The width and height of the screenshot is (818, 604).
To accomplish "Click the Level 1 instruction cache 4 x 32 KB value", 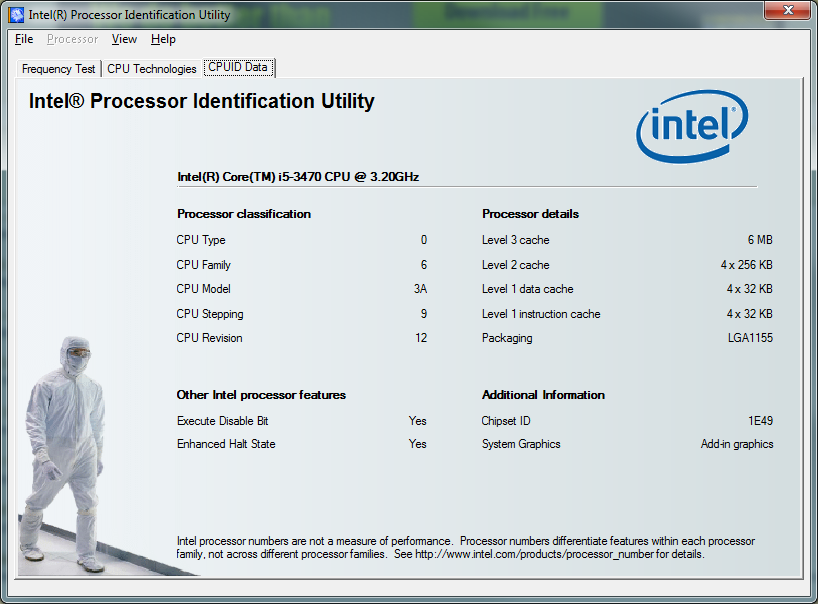I will (x=750, y=314).
